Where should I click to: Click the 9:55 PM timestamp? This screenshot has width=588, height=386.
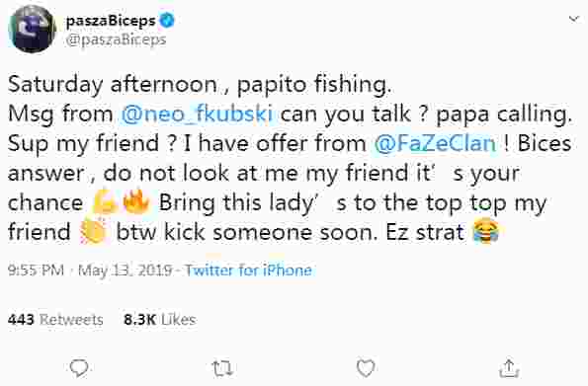coord(36,270)
